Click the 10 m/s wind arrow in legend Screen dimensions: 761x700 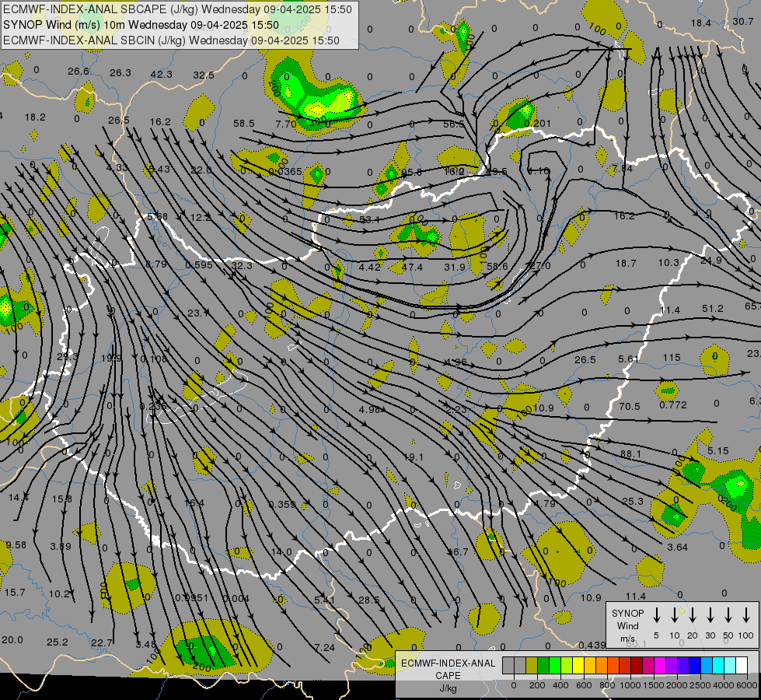674,615
